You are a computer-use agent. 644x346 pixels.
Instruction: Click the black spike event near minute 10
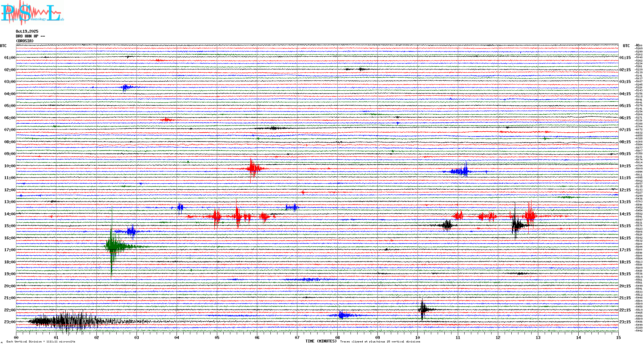tap(423, 309)
